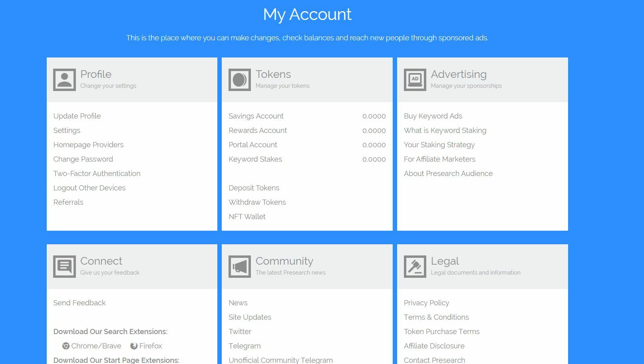Image resolution: width=644 pixels, height=364 pixels.
Task: Click the Advertising card heading
Action: click(x=459, y=75)
